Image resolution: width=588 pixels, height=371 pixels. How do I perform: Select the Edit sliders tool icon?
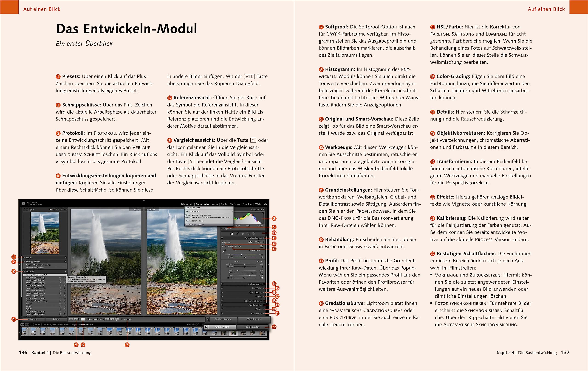tap(232, 234)
